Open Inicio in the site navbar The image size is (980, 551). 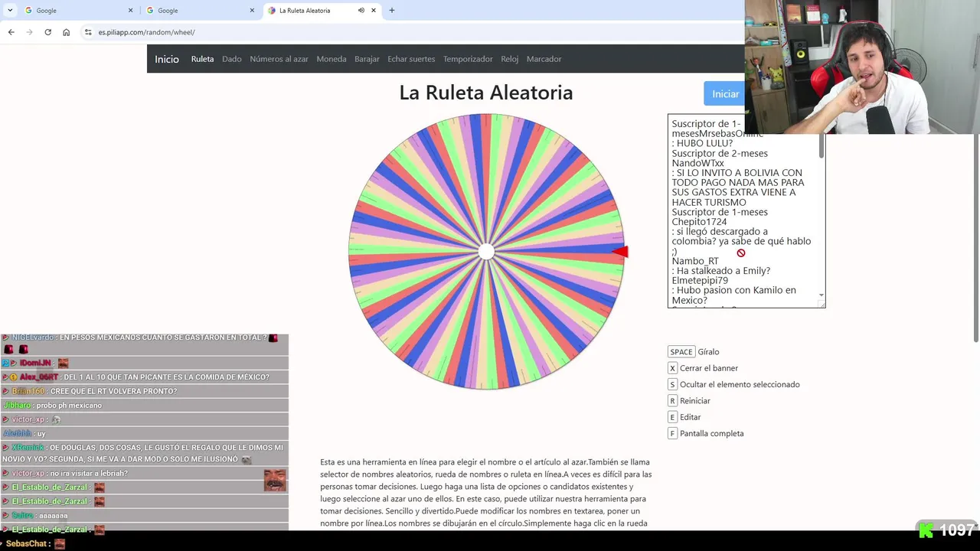point(167,59)
